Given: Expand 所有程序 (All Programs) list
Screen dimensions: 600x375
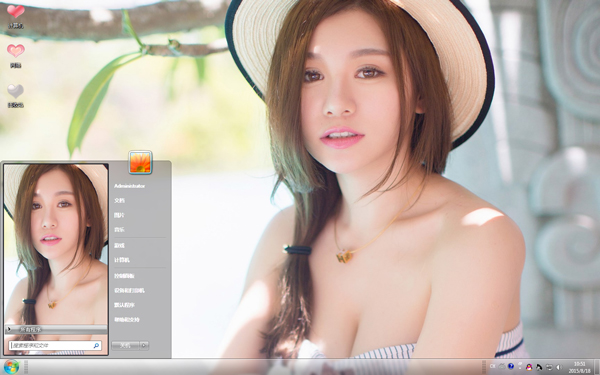Looking at the screenshot, I should coord(56,329).
